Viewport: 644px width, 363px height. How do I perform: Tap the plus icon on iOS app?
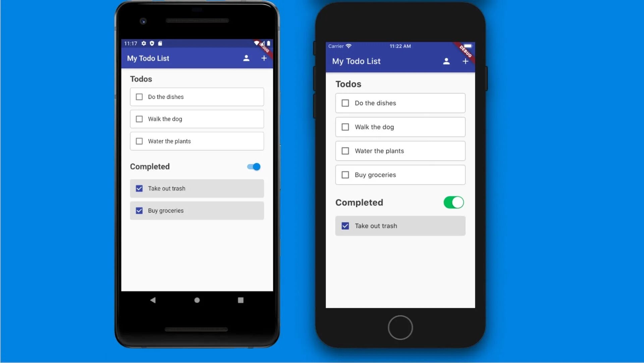click(x=465, y=61)
